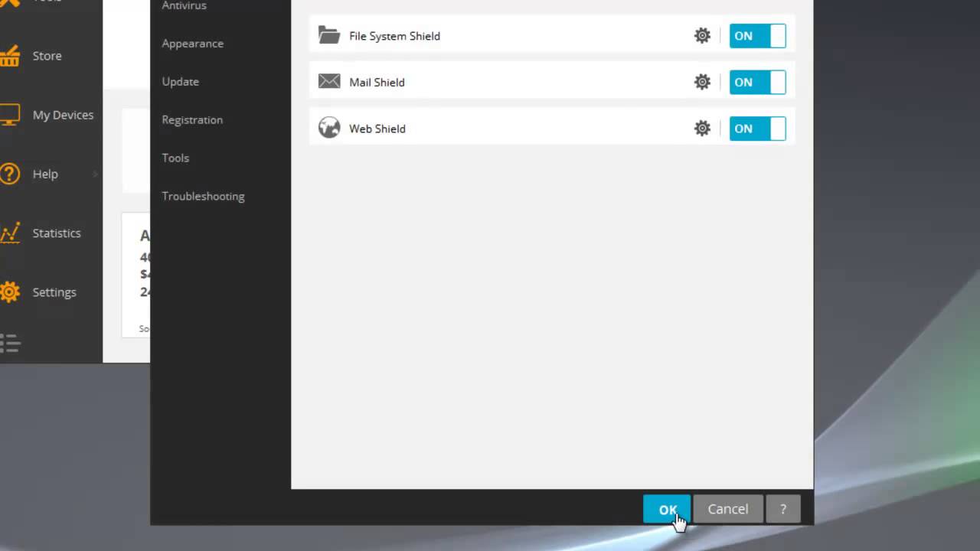
Task: Click the Mail Shield label
Action: 377,82
